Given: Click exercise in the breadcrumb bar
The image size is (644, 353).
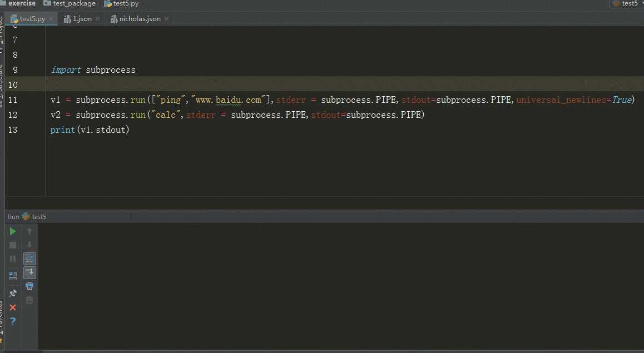Looking at the screenshot, I should click(22, 3).
